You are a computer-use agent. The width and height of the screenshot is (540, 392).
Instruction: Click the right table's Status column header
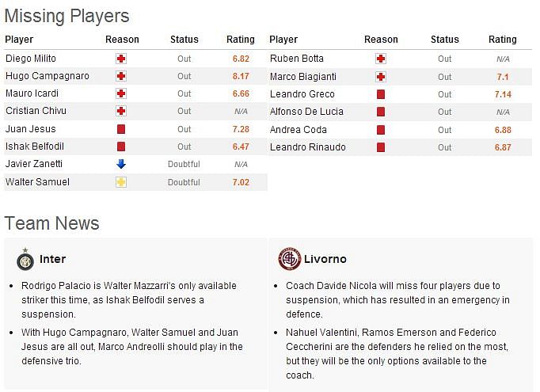pyautogui.click(x=445, y=40)
